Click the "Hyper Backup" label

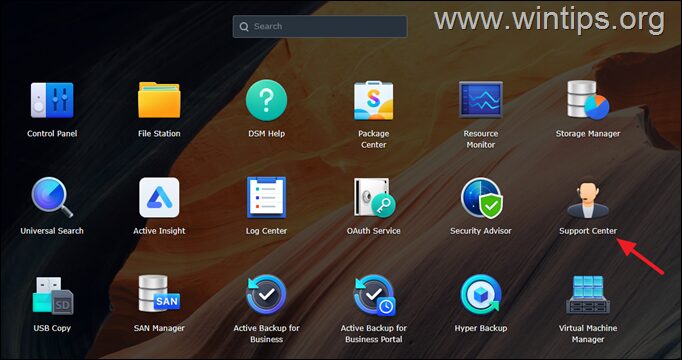481,328
